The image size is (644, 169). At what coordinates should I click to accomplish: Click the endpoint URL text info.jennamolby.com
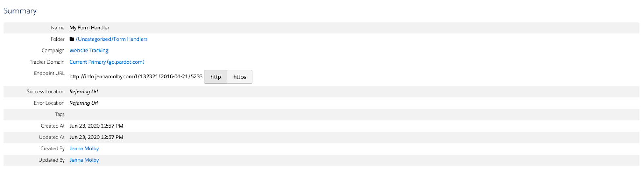click(136, 76)
